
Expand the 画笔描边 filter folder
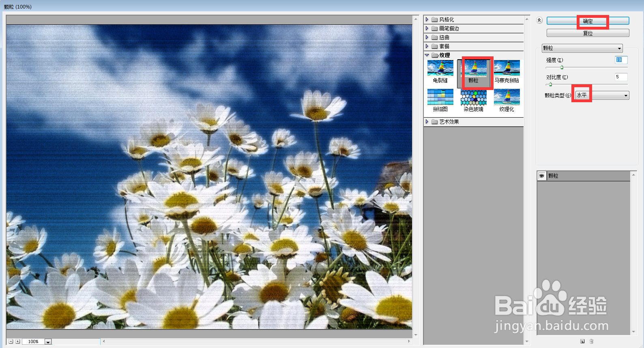pyautogui.click(x=427, y=28)
